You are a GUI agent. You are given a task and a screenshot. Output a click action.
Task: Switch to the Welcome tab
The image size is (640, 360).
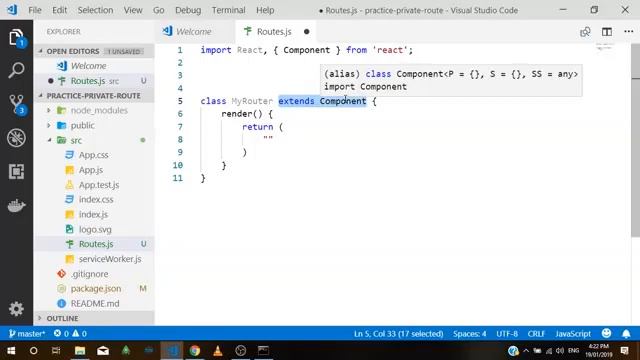(195, 31)
